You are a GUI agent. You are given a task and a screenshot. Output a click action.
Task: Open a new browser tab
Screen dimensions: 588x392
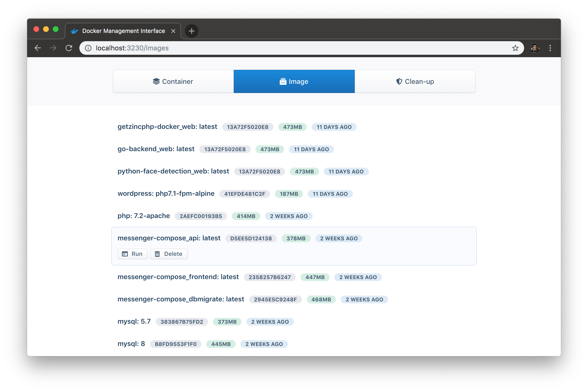191,31
